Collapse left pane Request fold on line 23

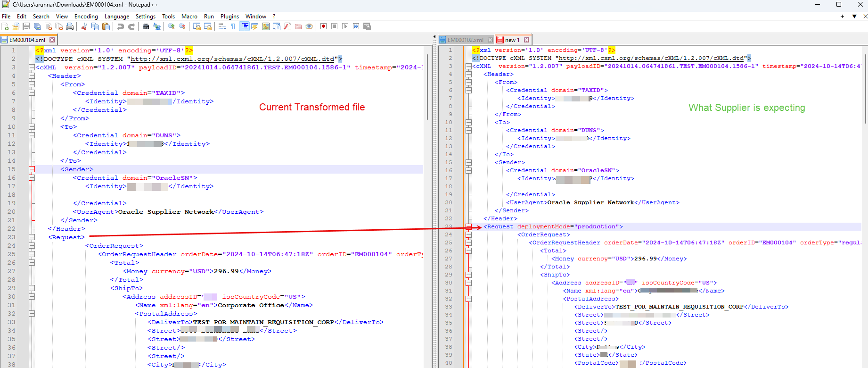32,237
